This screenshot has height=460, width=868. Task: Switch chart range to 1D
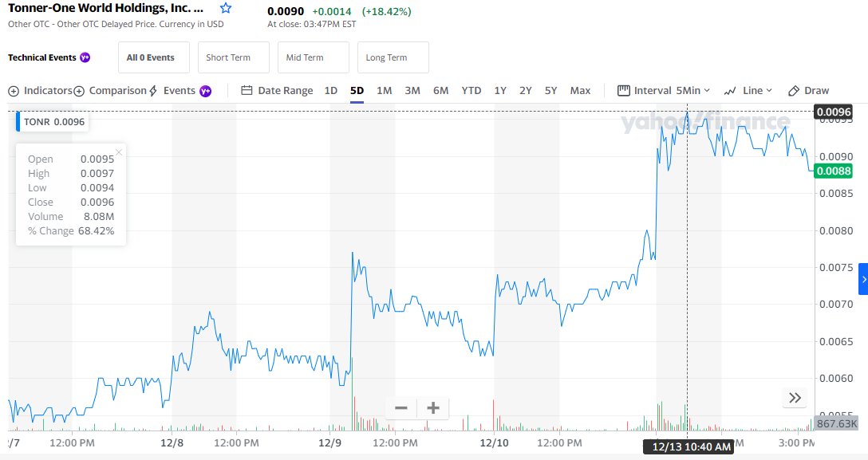[x=331, y=91]
